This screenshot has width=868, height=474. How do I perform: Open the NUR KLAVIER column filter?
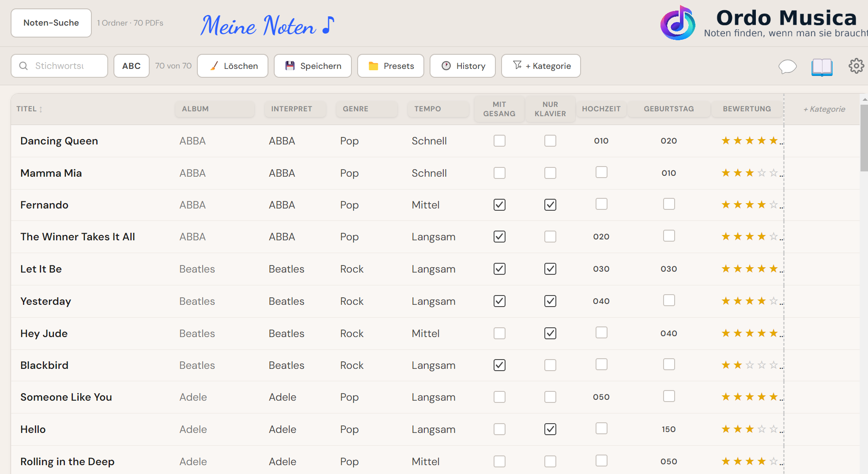pyautogui.click(x=550, y=109)
